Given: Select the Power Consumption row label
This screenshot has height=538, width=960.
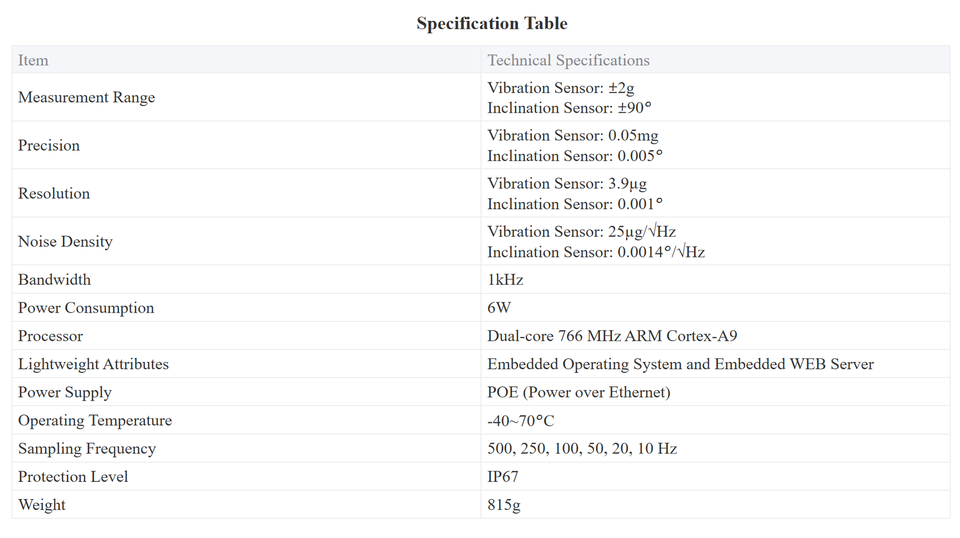Looking at the screenshot, I should [86, 308].
